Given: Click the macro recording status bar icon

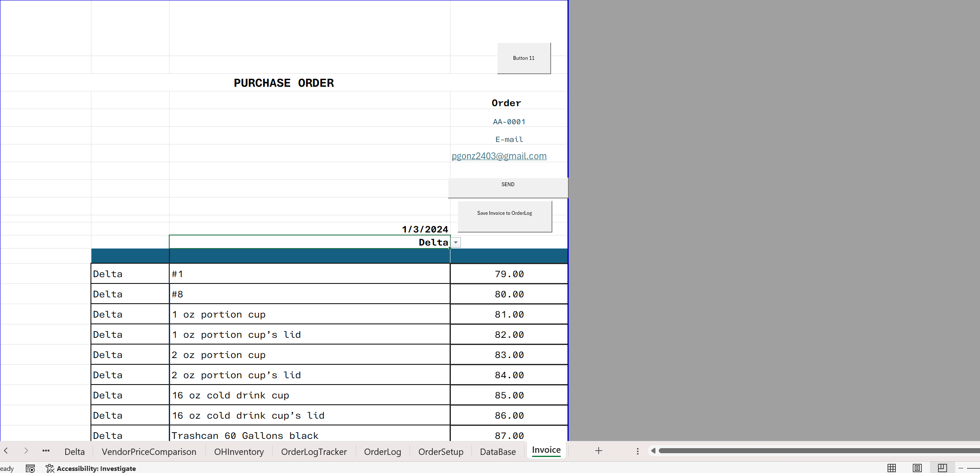Looking at the screenshot, I should pyautogui.click(x=30, y=468).
